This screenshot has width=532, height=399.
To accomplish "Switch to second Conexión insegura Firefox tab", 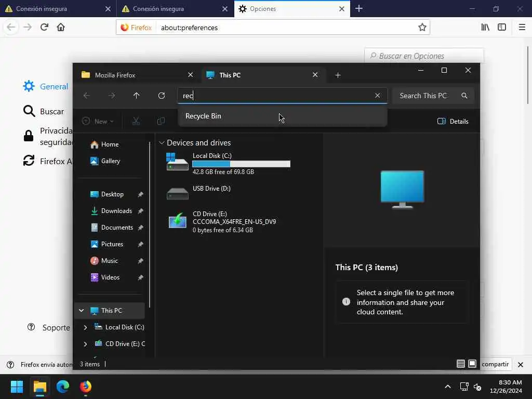I will click(175, 9).
